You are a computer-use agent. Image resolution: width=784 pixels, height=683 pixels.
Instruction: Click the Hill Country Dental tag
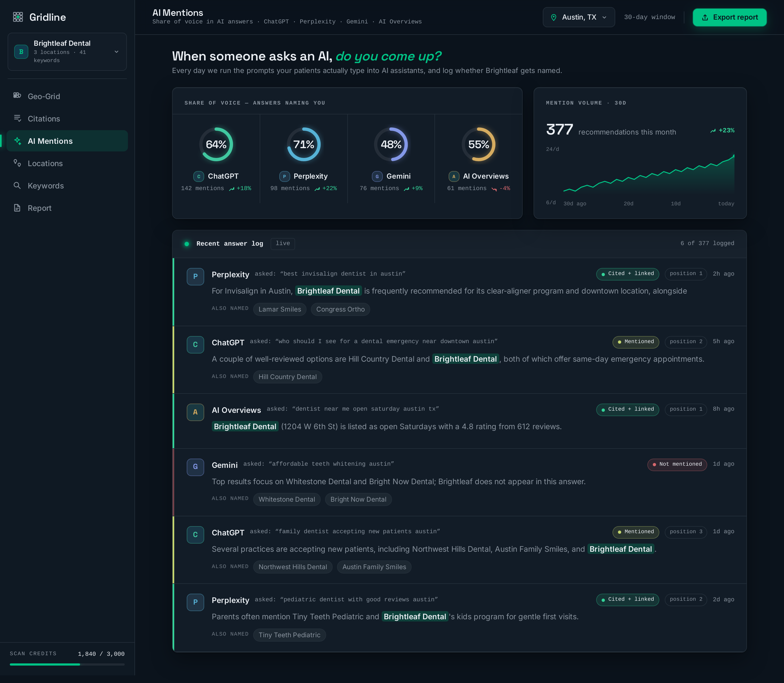click(x=287, y=377)
